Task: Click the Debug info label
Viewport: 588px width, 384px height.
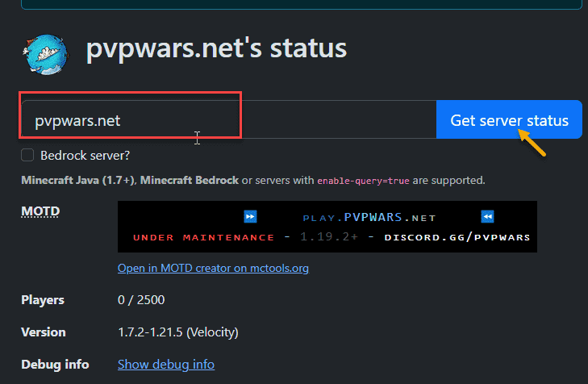Action: point(55,365)
